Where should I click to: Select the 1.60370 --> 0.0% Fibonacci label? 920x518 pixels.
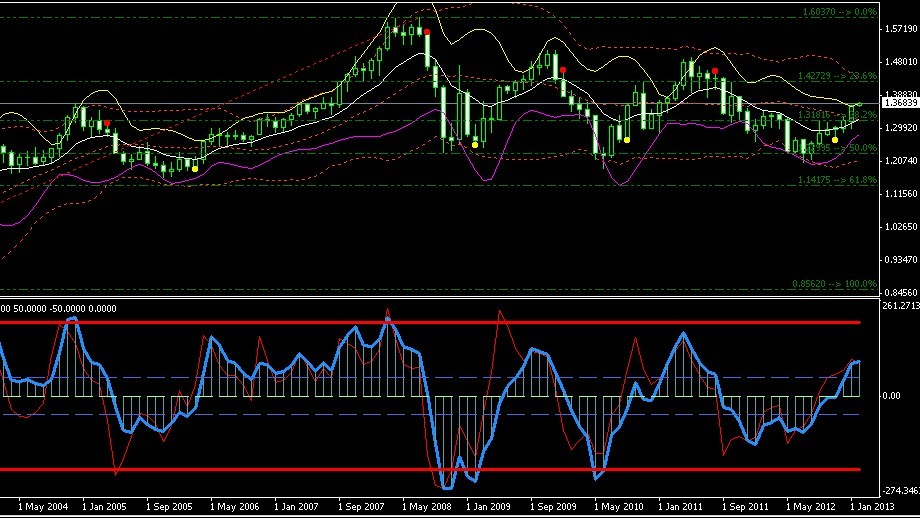[840, 12]
